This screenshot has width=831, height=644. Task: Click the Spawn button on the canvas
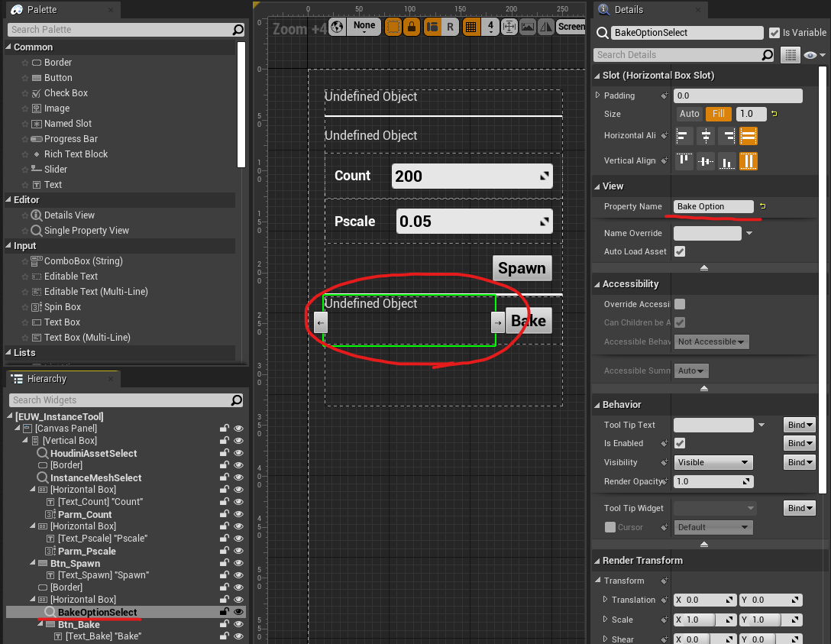(522, 268)
